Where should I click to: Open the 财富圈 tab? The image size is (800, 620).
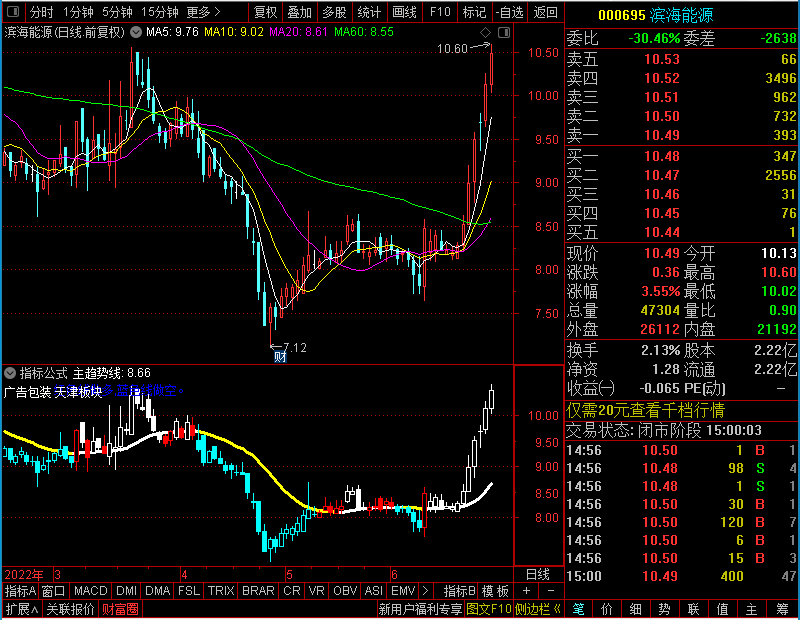click(x=120, y=609)
